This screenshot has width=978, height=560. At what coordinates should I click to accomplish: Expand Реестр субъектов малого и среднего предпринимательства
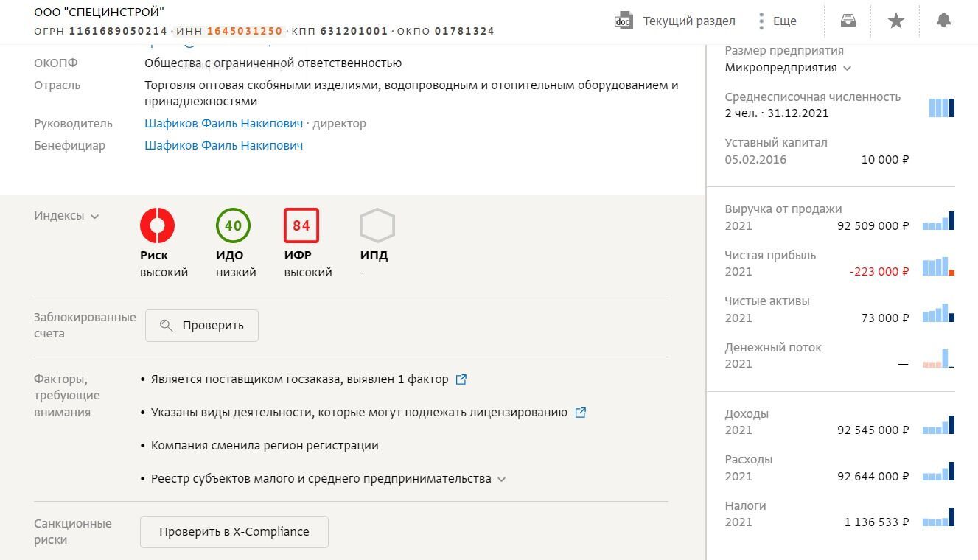(x=501, y=479)
